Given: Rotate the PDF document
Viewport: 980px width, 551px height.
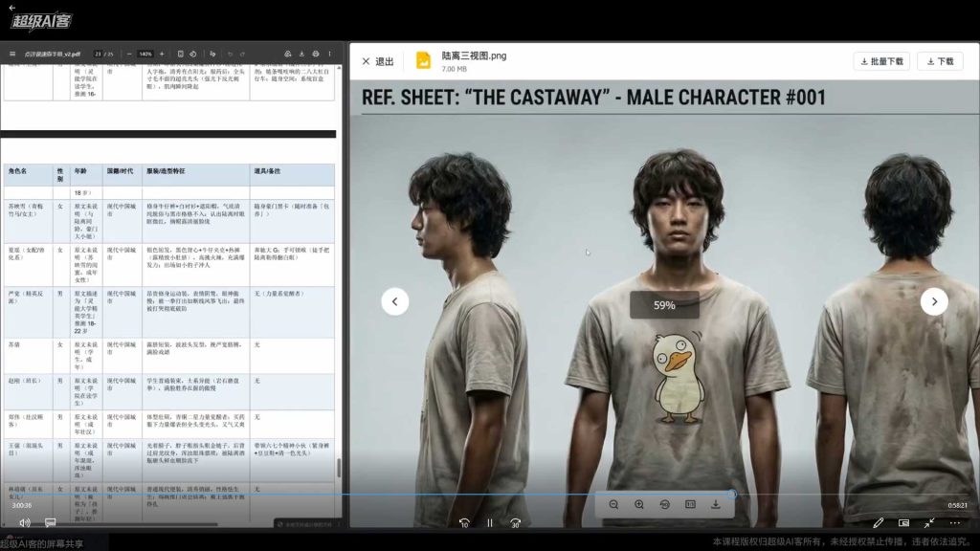Looking at the screenshot, I should coord(193,54).
